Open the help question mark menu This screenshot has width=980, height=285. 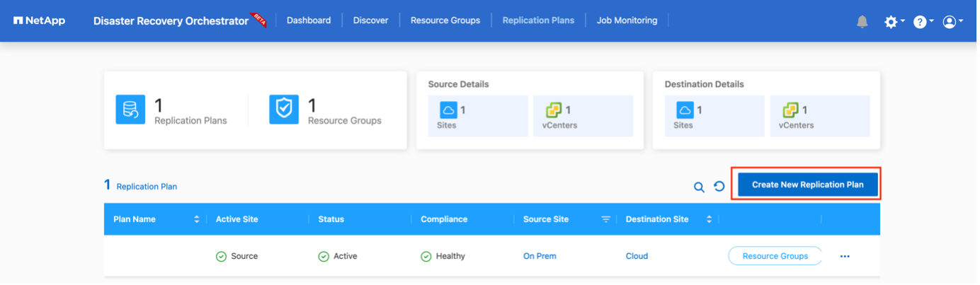pyautogui.click(x=920, y=22)
